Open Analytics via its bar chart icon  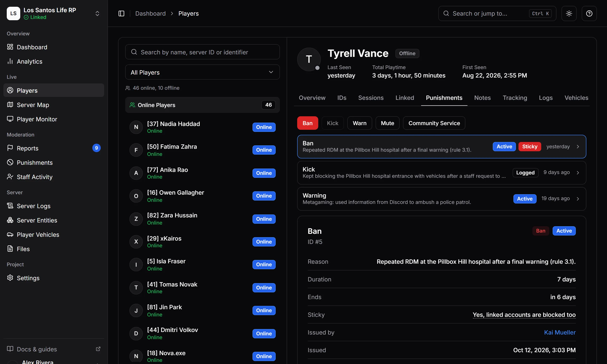tap(10, 61)
